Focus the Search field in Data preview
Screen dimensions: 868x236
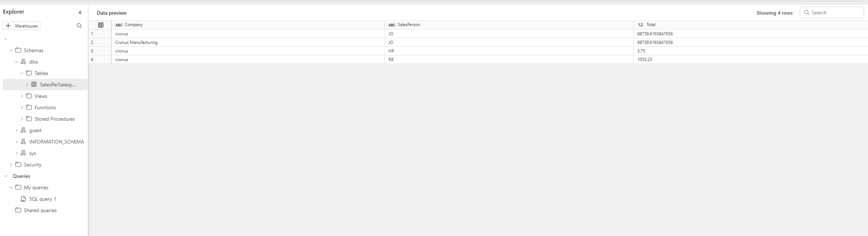[835, 13]
